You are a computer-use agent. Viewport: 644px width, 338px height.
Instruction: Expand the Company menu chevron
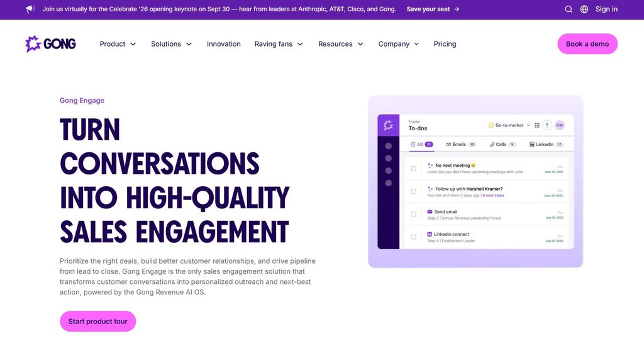click(416, 44)
